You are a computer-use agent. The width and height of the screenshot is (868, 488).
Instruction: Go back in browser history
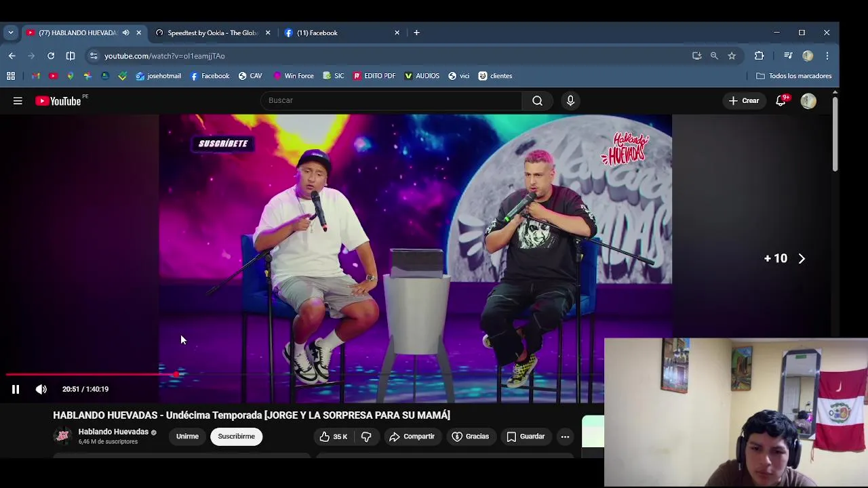[12, 56]
